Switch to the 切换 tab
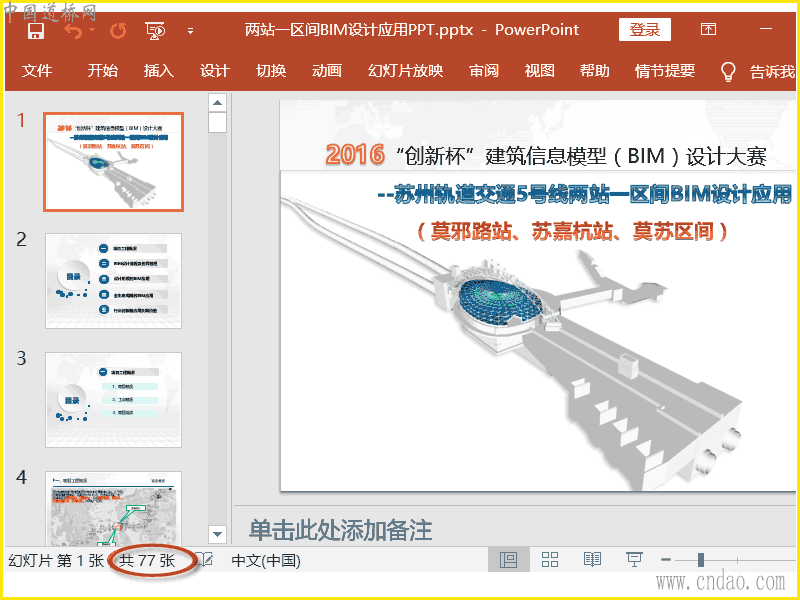Screen dimensions: 800x600 tap(271, 70)
